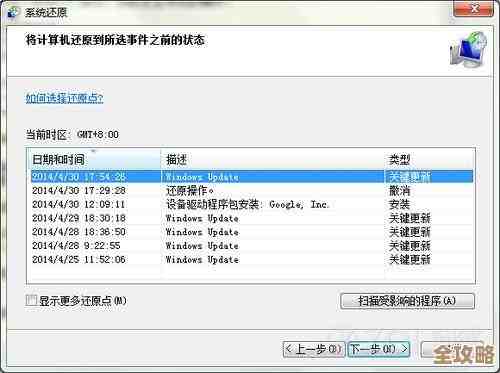Select restore point 2014/4/30 17:54:28
This screenshot has width=500, height=373.
[x=252, y=177]
